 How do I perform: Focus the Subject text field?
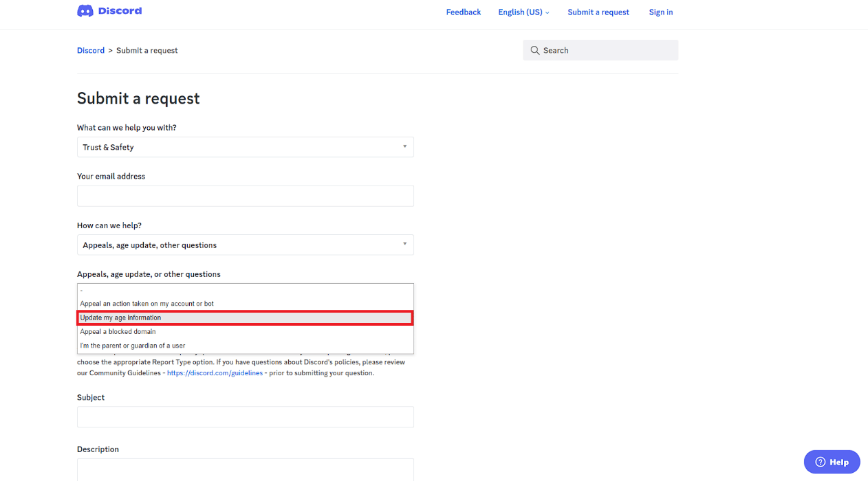245,417
